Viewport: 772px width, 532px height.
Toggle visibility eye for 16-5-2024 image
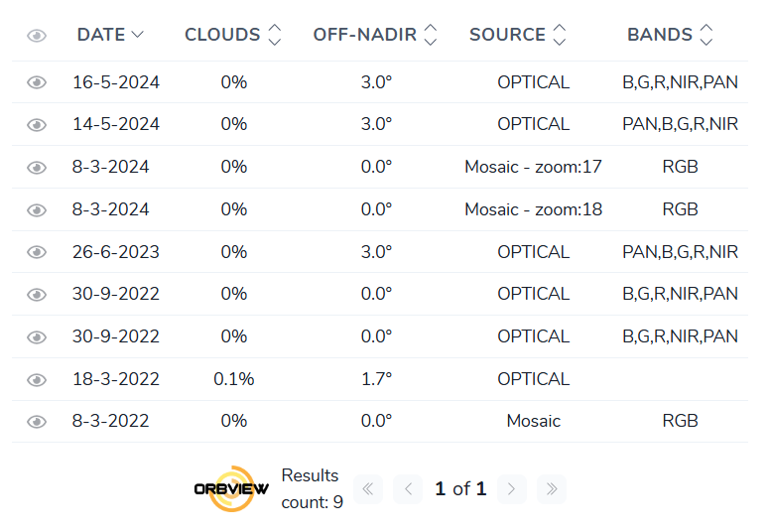point(37,82)
